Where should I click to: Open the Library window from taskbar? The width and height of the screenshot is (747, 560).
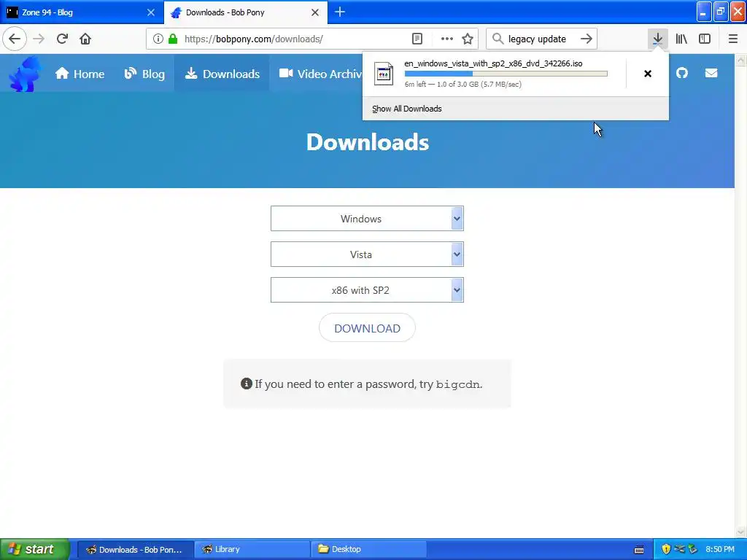[252, 549]
